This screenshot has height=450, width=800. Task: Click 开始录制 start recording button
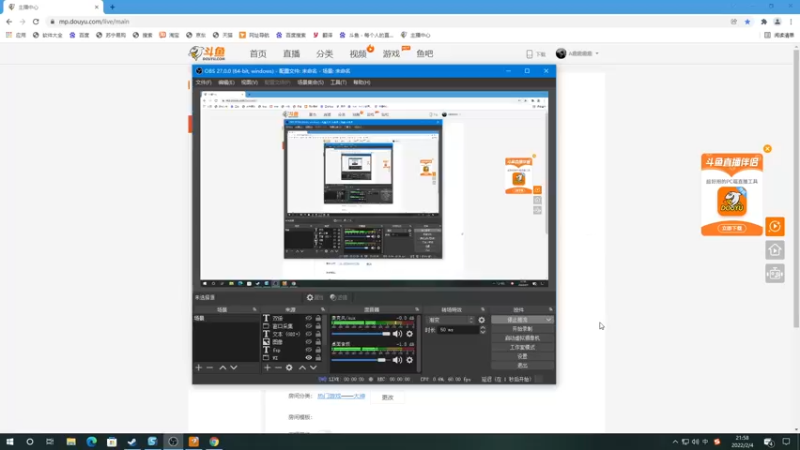coord(522,329)
